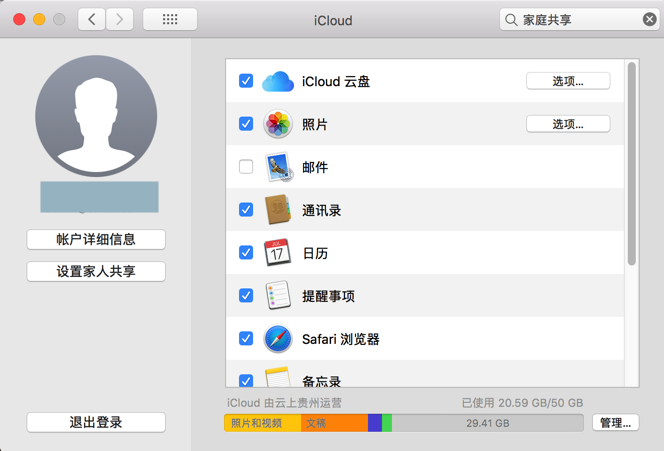The width and height of the screenshot is (664, 451).
Task: Enable the 邮件 checkbox
Action: pyautogui.click(x=246, y=167)
